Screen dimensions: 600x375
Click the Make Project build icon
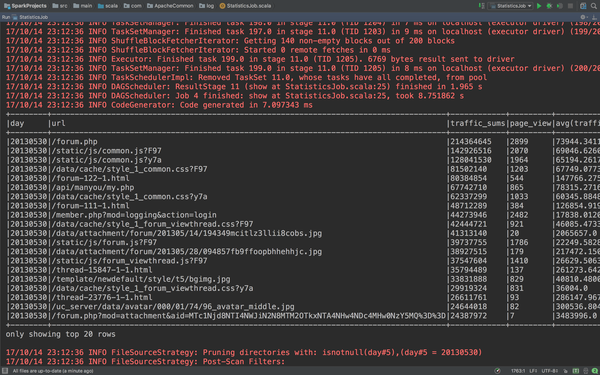481,6
